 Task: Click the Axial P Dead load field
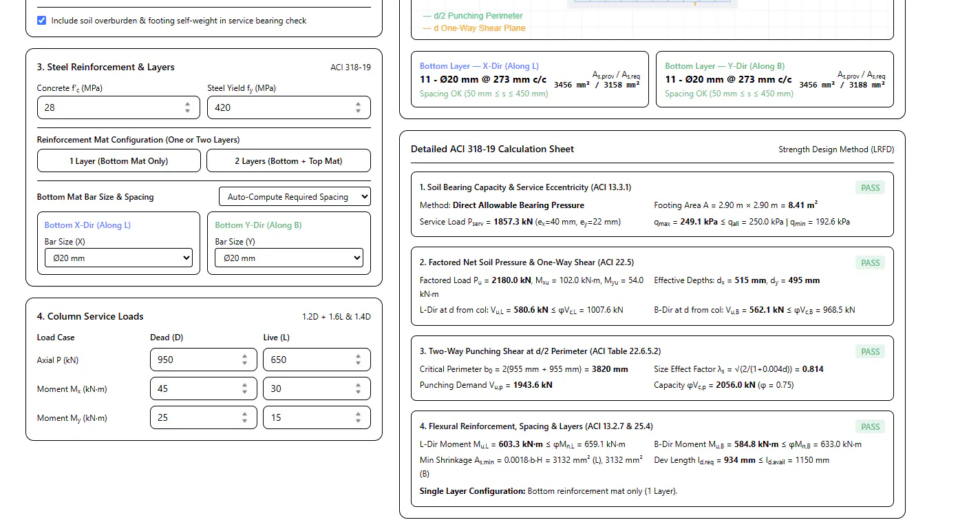pyautogui.click(x=204, y=360)
